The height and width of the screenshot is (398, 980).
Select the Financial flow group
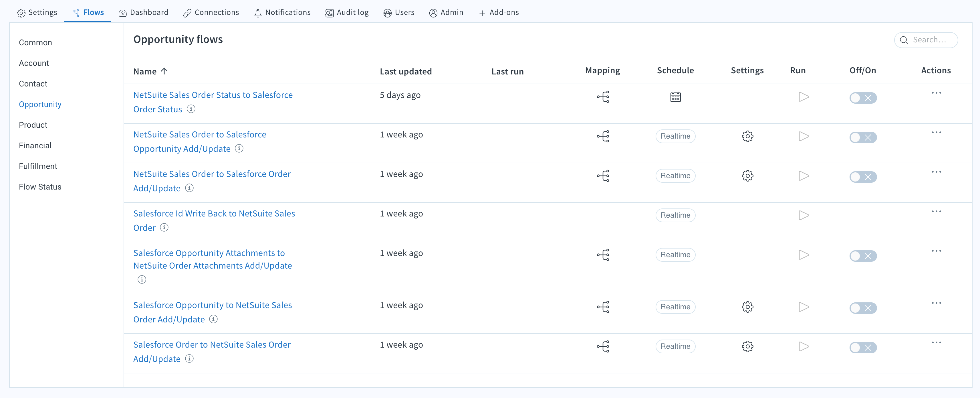pos(35,145)
